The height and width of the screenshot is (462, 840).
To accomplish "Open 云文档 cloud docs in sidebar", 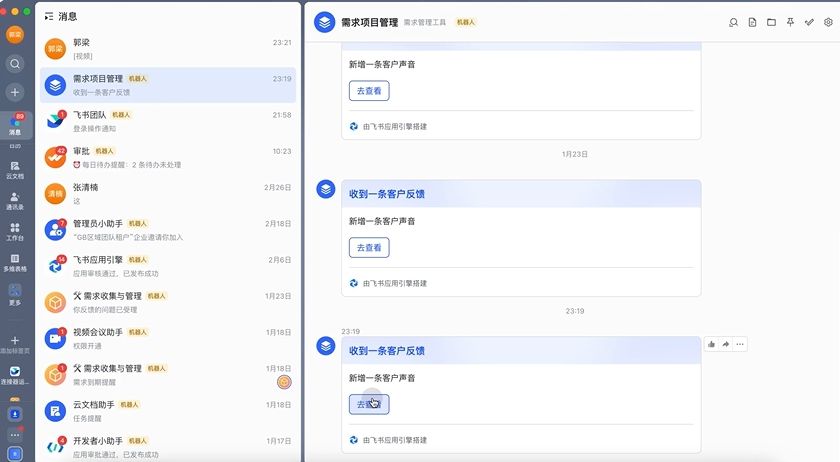I will [x=15, y=170].
